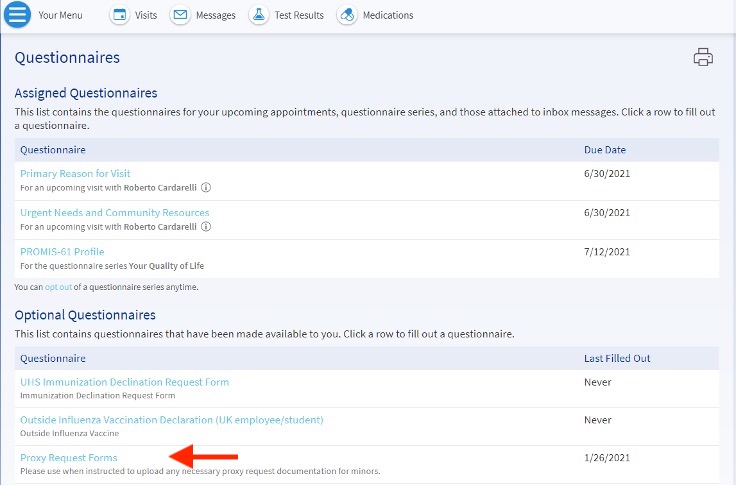
Task: Click 'Your Quality of Life' series description
Action: tap(166, 266)
